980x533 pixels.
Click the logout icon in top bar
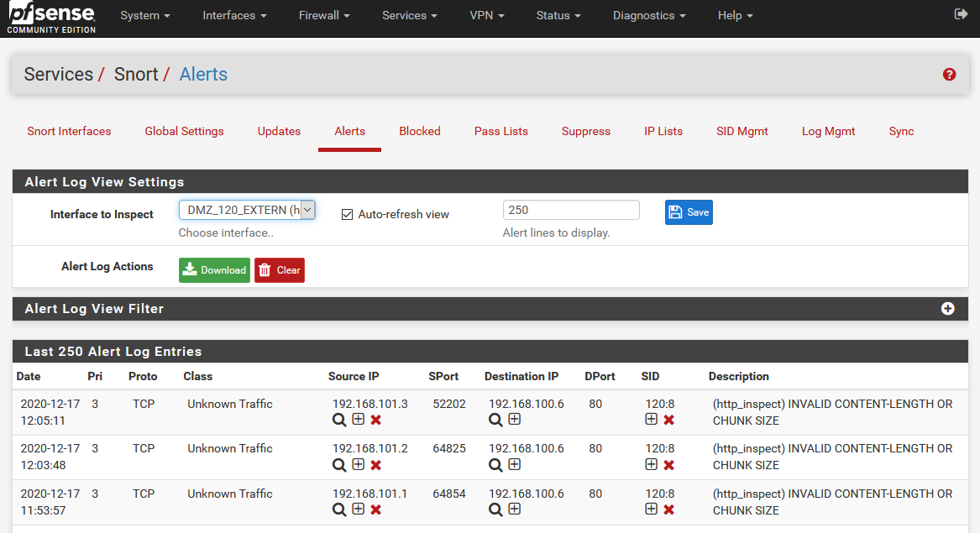(961, 13)
